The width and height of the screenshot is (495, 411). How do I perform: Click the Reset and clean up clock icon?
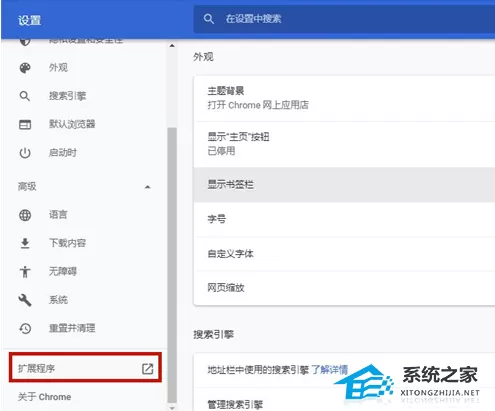[25, 328]
